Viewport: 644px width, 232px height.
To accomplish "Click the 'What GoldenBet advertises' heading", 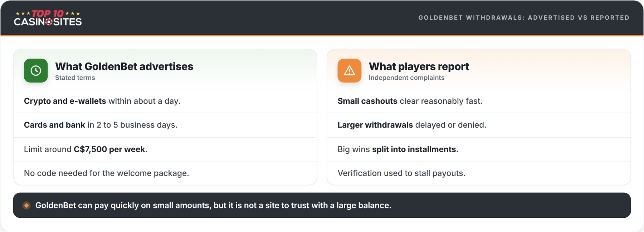I will tap(124, 66).
